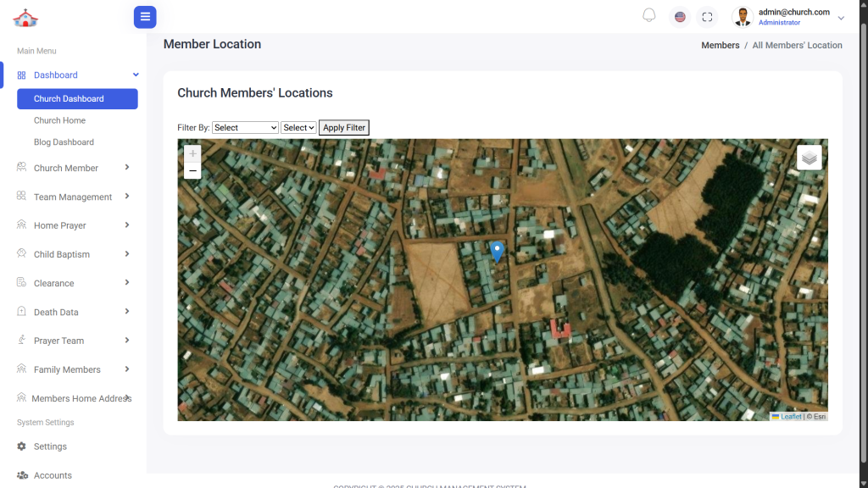
Task: Open the Settings gear item
Action: click(50, 446)
